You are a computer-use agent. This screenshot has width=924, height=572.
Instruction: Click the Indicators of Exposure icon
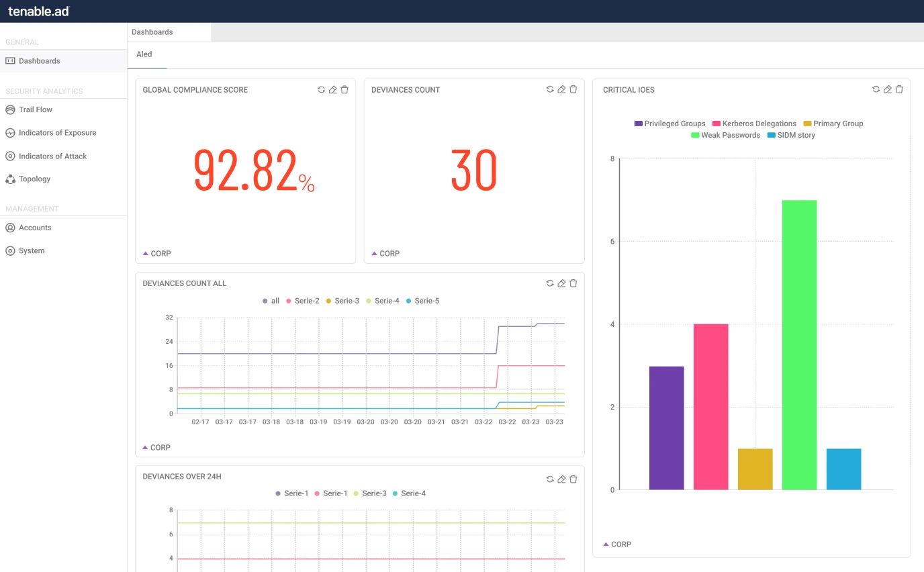coord(10,133)
